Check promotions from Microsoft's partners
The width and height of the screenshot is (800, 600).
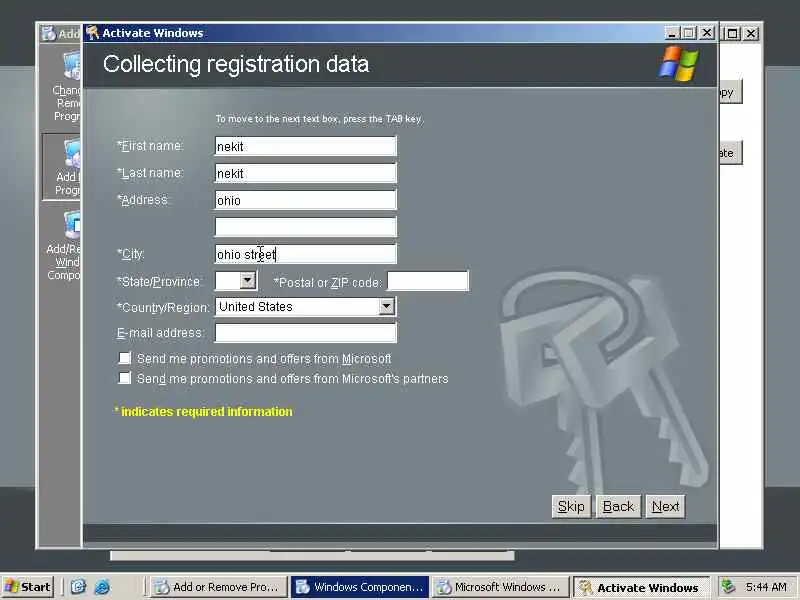tap(124, 378)
